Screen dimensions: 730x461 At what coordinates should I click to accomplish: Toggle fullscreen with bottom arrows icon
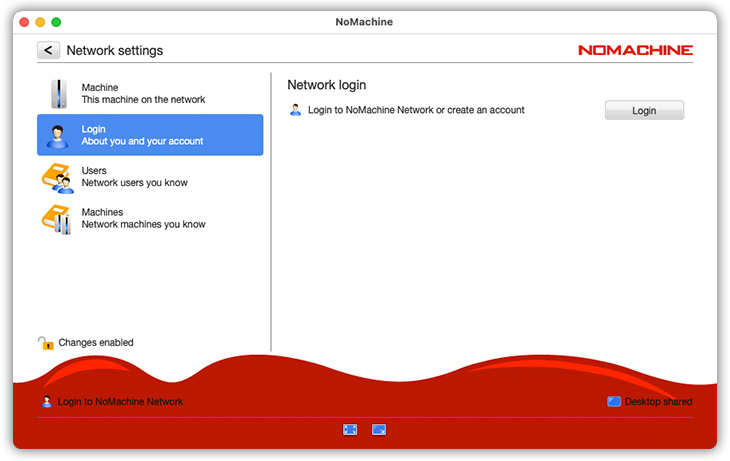click(x=350, y=430)
